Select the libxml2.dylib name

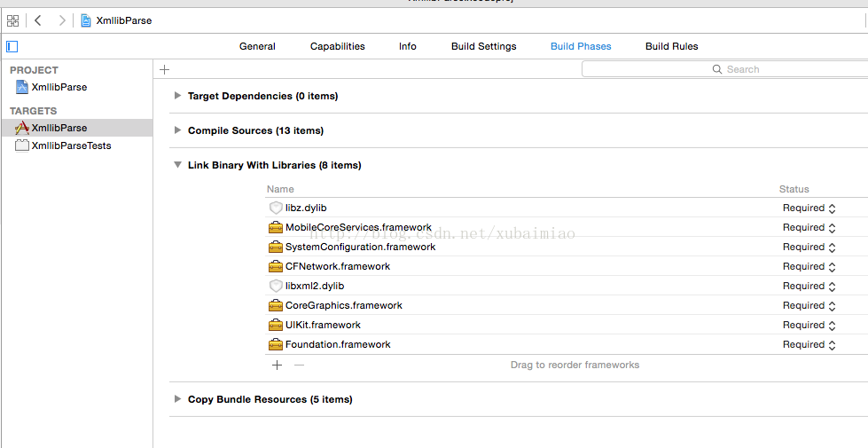pos(315,286)
